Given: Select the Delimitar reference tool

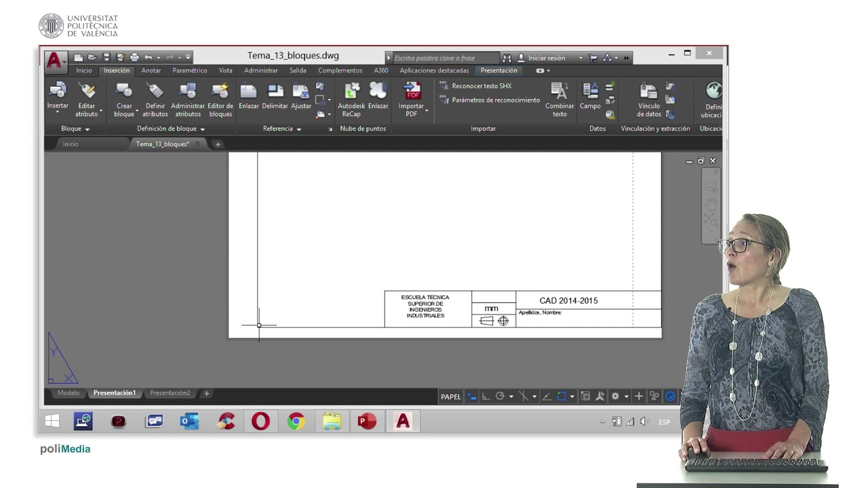Looking at the screenshot, I should click(x=275, y=96).
